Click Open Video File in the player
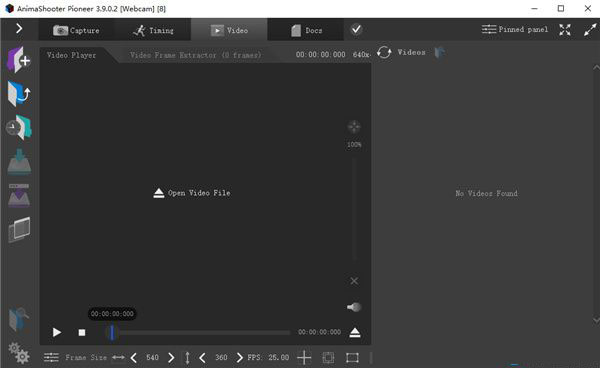Screen dimensions: 600x368 [x=192, y=193]
